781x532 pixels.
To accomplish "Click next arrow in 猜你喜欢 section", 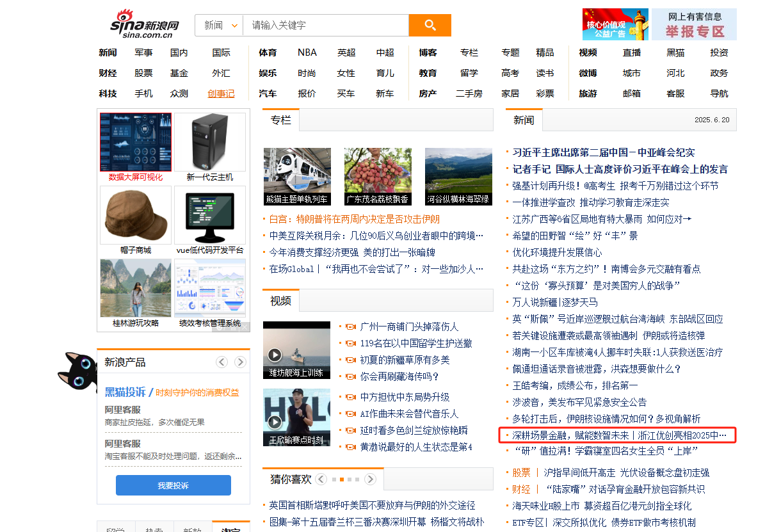I will pos(370,479).
